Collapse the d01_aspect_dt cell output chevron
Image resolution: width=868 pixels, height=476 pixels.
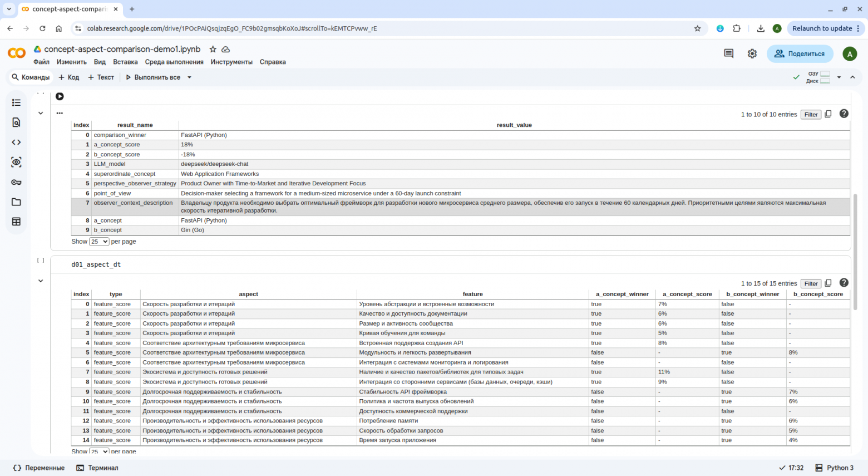[x=41, y=281]
